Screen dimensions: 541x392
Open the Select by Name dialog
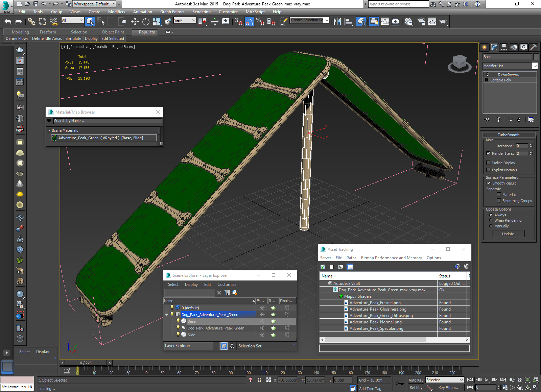tap(100, 22)
